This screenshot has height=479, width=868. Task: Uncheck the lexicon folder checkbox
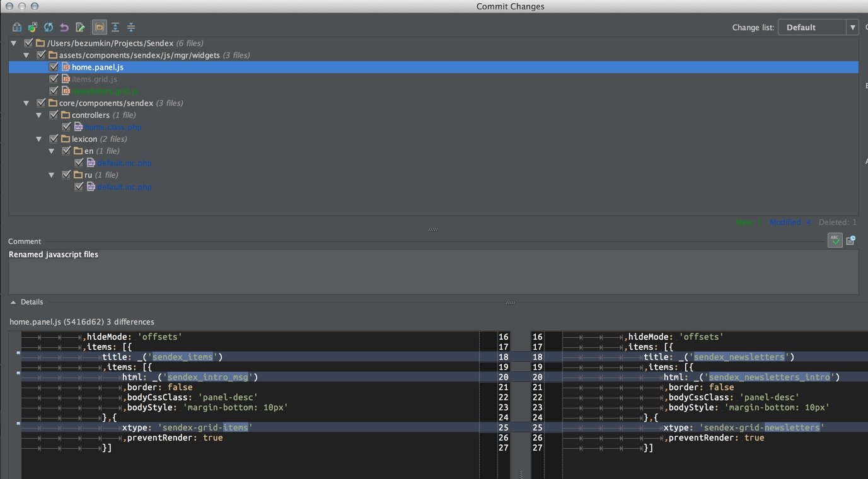tap(54, 139)
